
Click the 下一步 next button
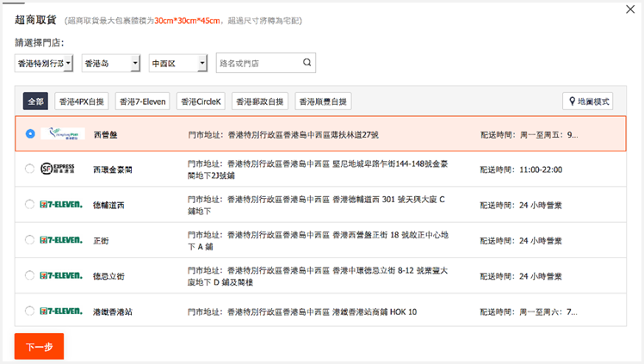tap(39, 346)
